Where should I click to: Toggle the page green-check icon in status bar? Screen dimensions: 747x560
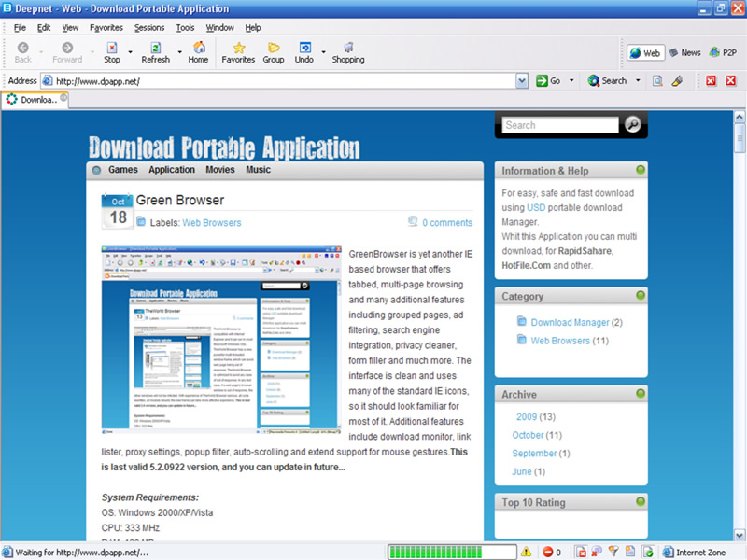(648, 552)
